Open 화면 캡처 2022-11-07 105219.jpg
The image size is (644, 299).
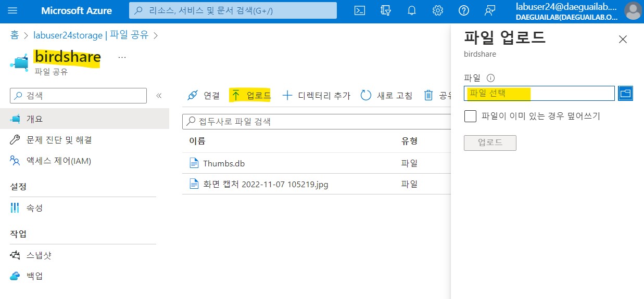pos(266,184)
